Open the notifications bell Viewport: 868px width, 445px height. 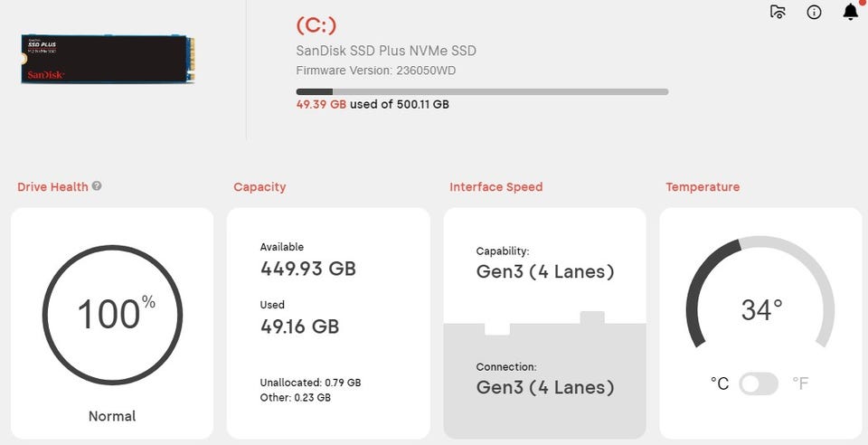[x=850, y=12]
